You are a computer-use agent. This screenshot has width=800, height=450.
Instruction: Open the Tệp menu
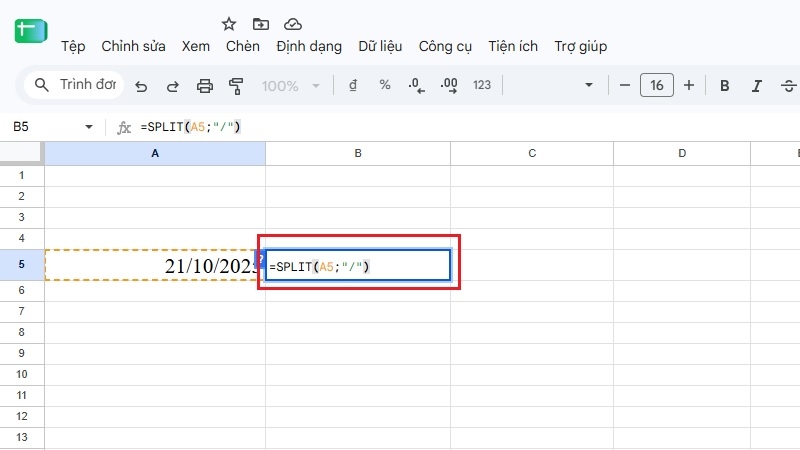click(x=73, y=46)
